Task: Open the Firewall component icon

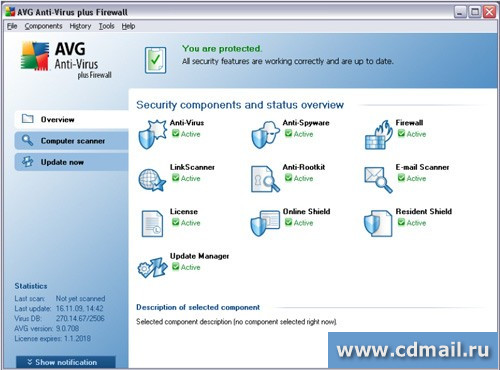Action: click(x=378, y=135)
